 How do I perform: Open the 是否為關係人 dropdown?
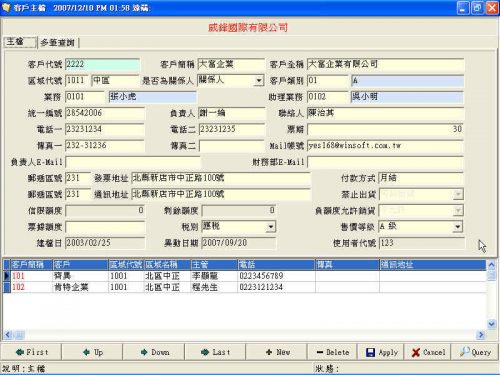tap(259, 80)
